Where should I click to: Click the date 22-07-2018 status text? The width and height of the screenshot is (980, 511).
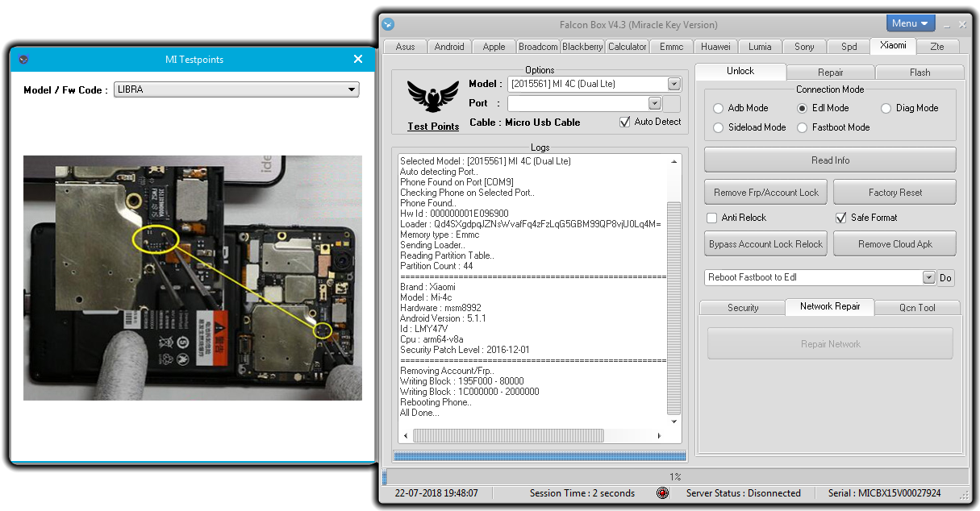click(436, 493)
